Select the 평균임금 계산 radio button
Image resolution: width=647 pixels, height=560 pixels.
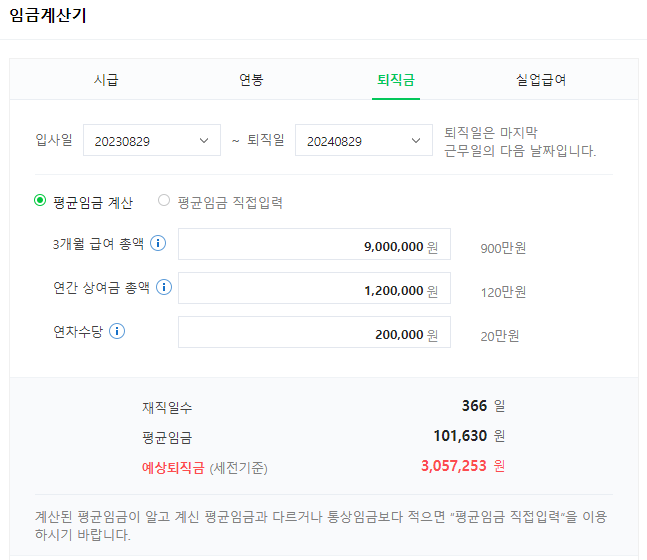point(40,201)
